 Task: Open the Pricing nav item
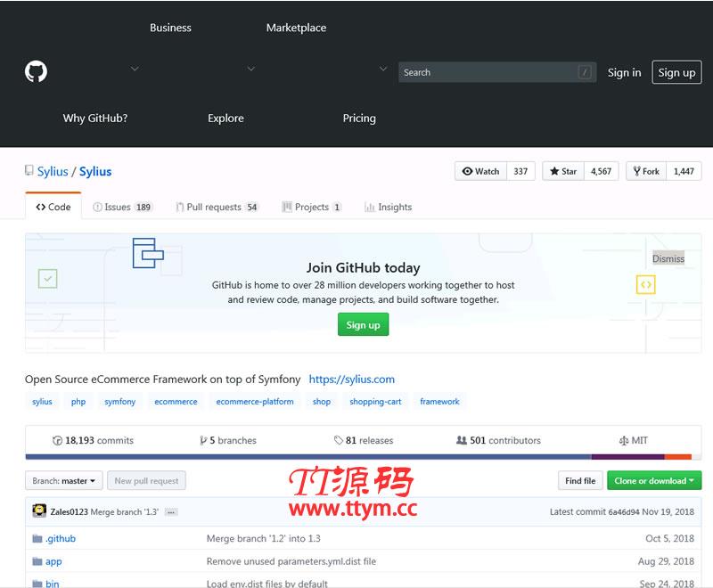359,118
